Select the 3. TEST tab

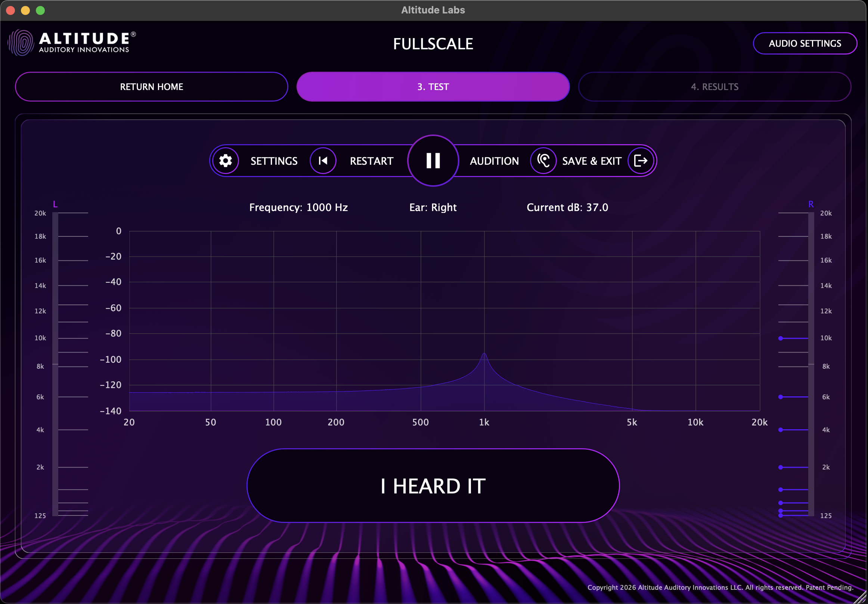[x=433, y=87]
